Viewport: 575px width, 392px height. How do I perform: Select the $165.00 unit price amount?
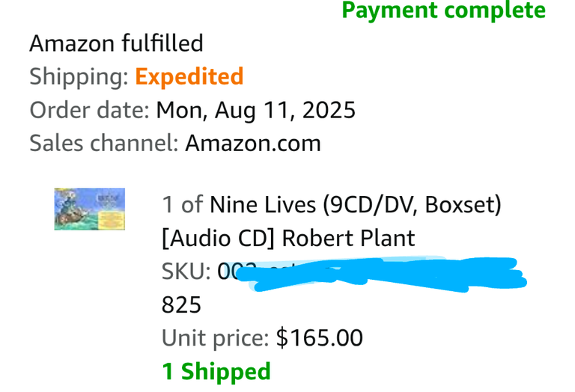(x=320, y=338)
